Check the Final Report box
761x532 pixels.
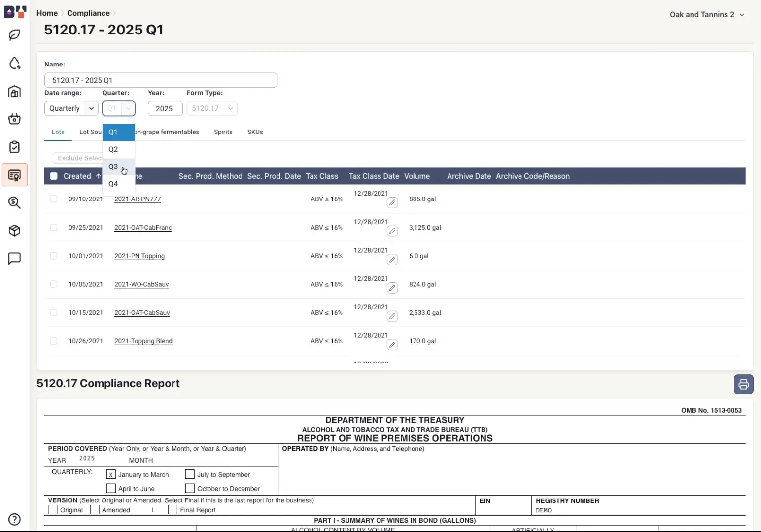[173, 510]
